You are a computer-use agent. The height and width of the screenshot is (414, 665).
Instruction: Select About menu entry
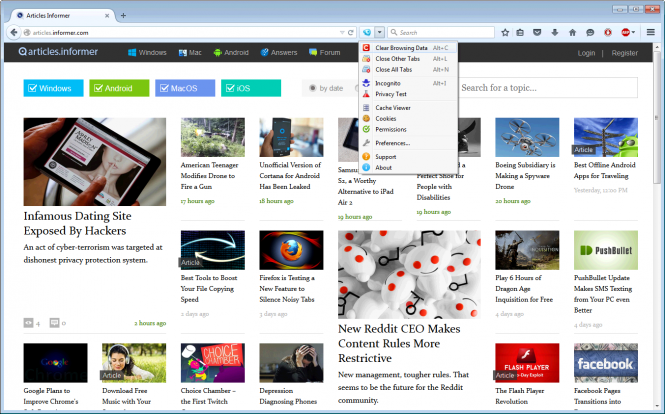click(x=408, y=168)
